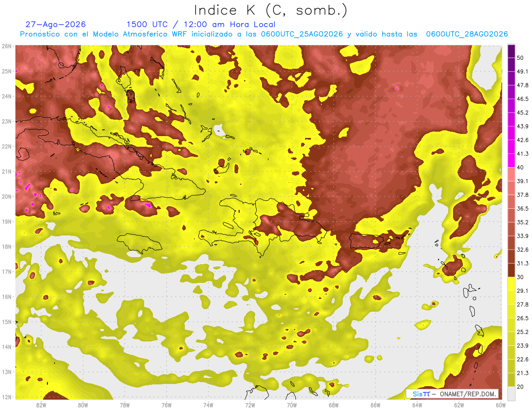Click the olive-yellow swatch between 20 and 21.3
Image resolution: width=532 pixels, height=411 pixels.
[x=512, y=380]
